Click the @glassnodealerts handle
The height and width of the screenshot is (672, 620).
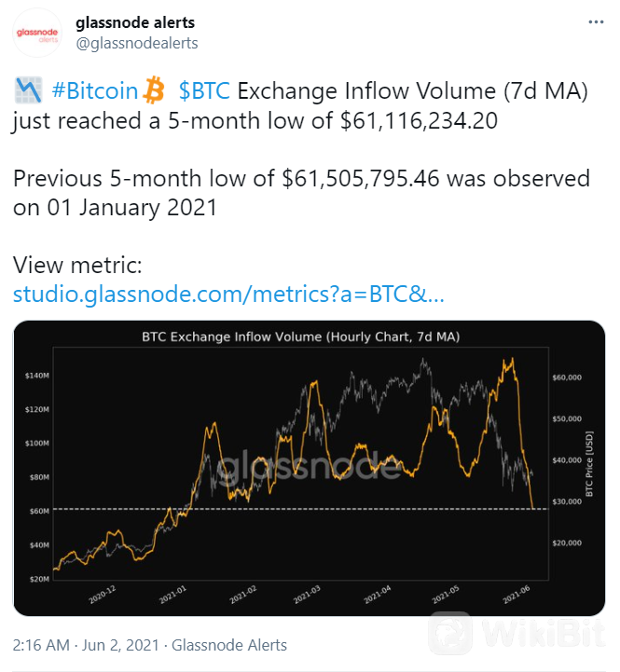[137, 43]
